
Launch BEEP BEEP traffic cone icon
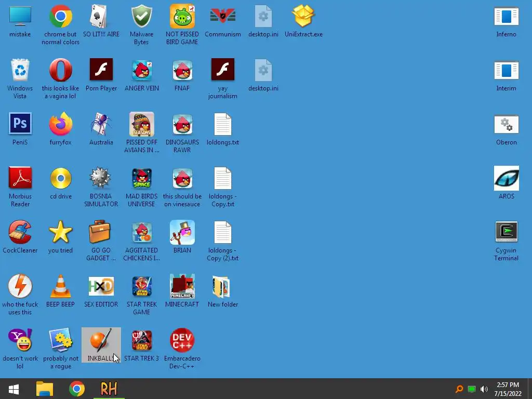(60, 286)
